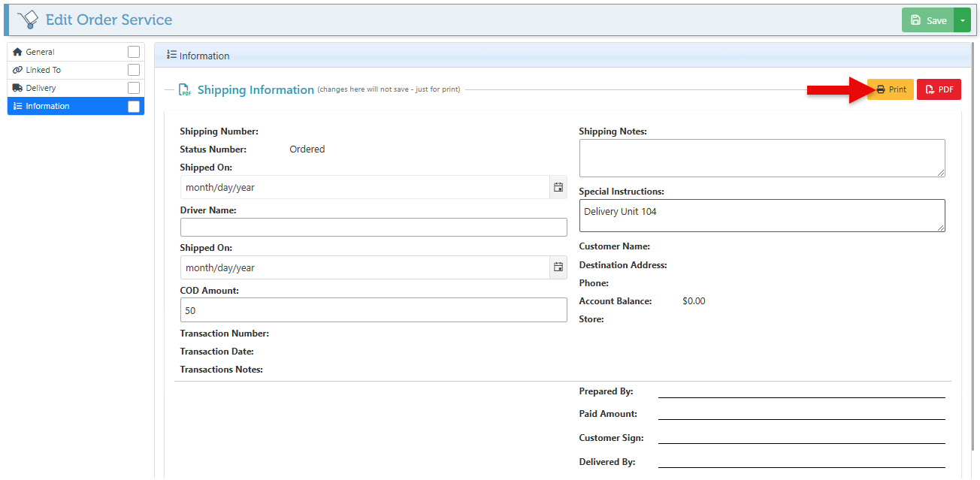Click into the Shipping Notes text area
Screen dimensions: 980x480
coord(761,158)
